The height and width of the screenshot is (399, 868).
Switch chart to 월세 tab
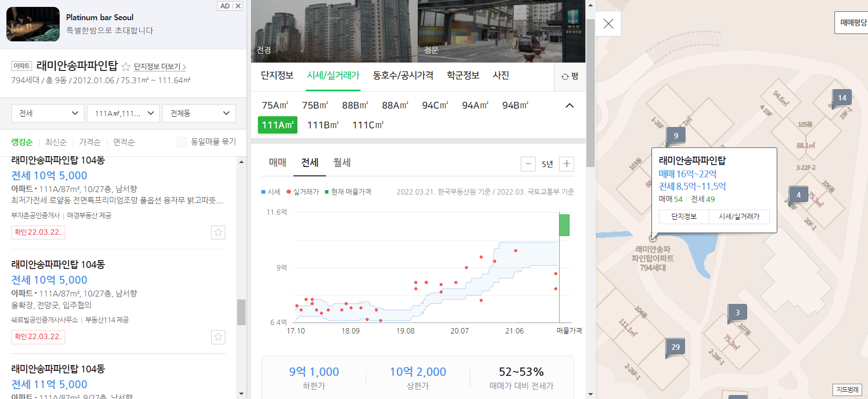[x=342, y=163]
